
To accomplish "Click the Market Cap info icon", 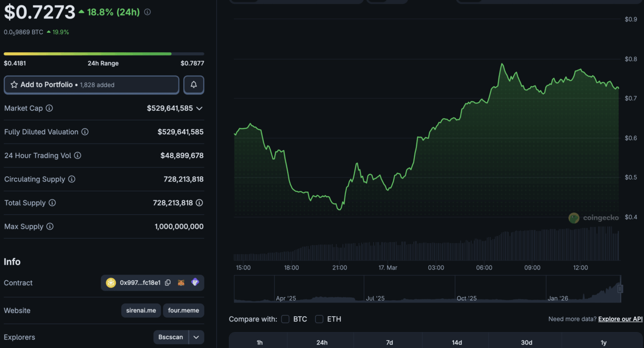I will coord(49,108).
